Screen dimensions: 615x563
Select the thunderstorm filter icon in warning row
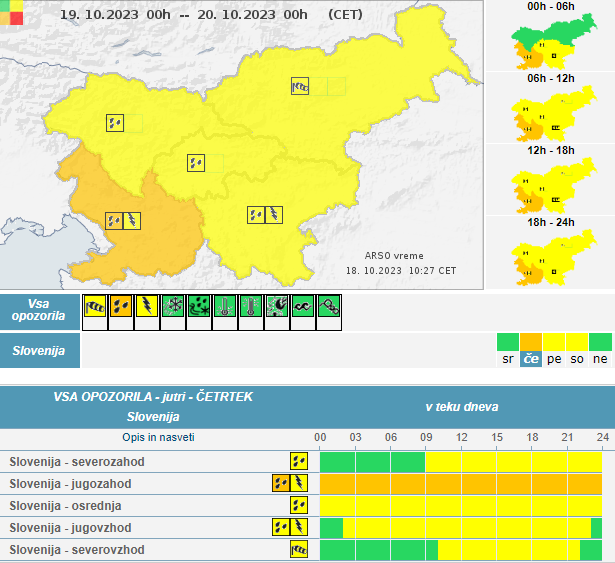[x=147, y=307]
